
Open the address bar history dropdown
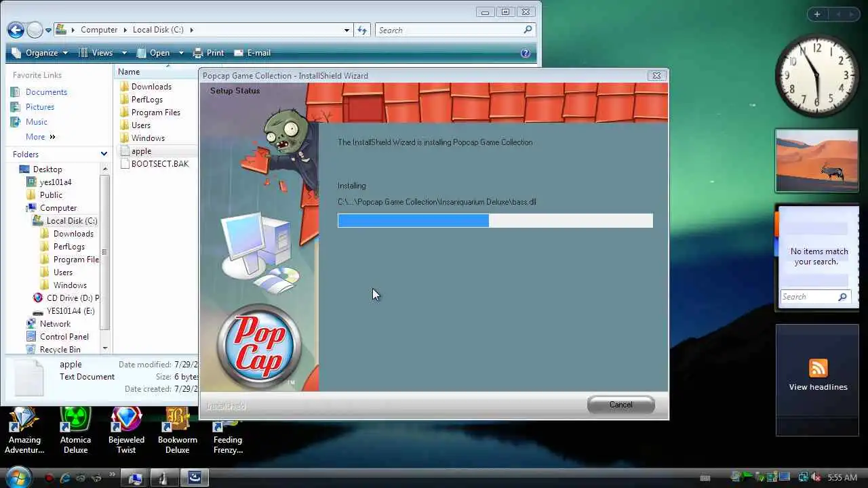[x=347, y=30]
